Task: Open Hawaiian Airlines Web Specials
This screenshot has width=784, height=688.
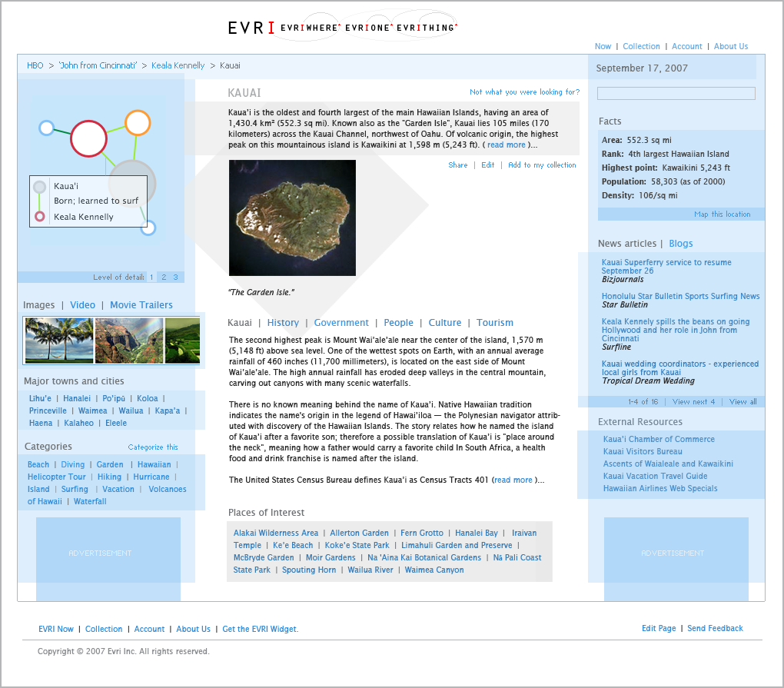Action: 660,488
